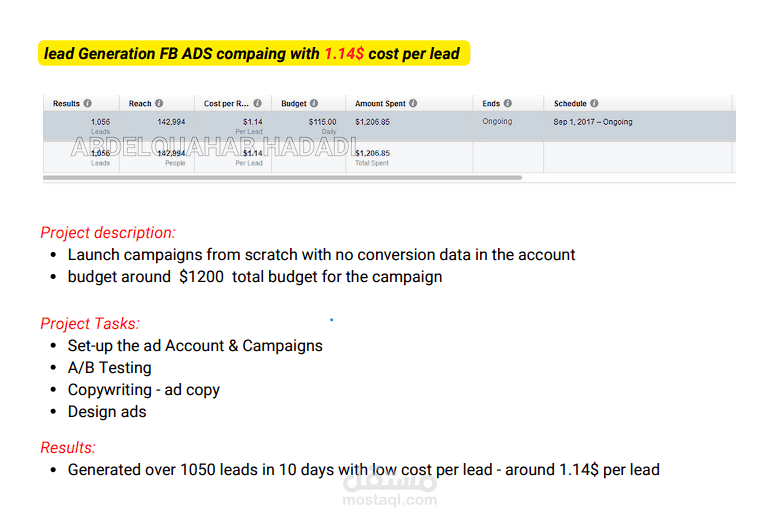Click the info icon beside Budget
781x518 pixels.
314,103
